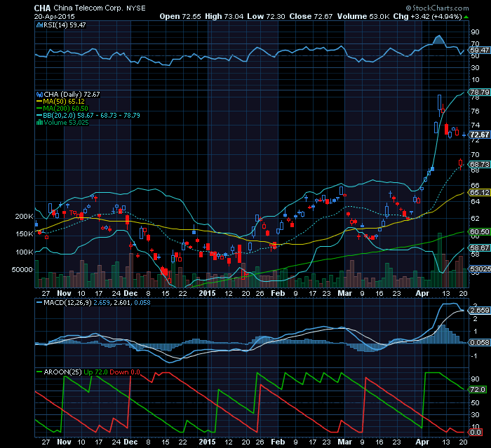This screenshot has height=448, width=491.
Task: Click the 65.12 MA(50) price tag
Action: click(479, 193)
